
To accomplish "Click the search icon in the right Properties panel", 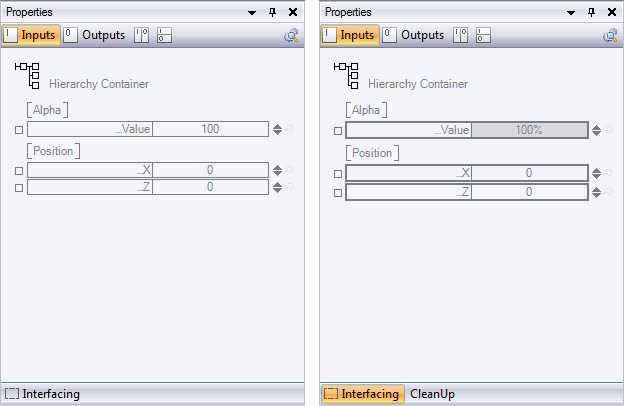I will (x=610, y=35).
